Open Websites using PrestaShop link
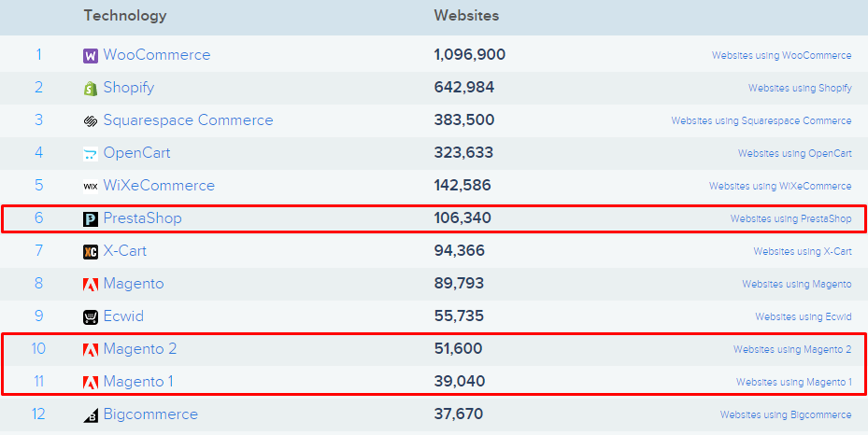Screen dimensions: 868x435 [x=790, y=218]
